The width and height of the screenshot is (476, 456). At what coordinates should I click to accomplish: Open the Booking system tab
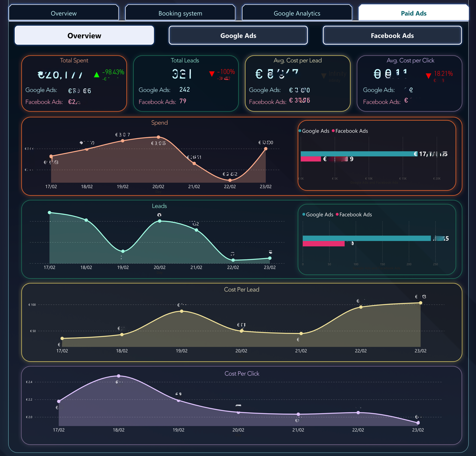180,13
